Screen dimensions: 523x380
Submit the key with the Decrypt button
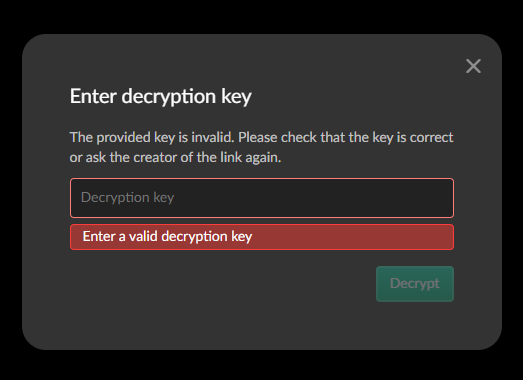[415, 284]
